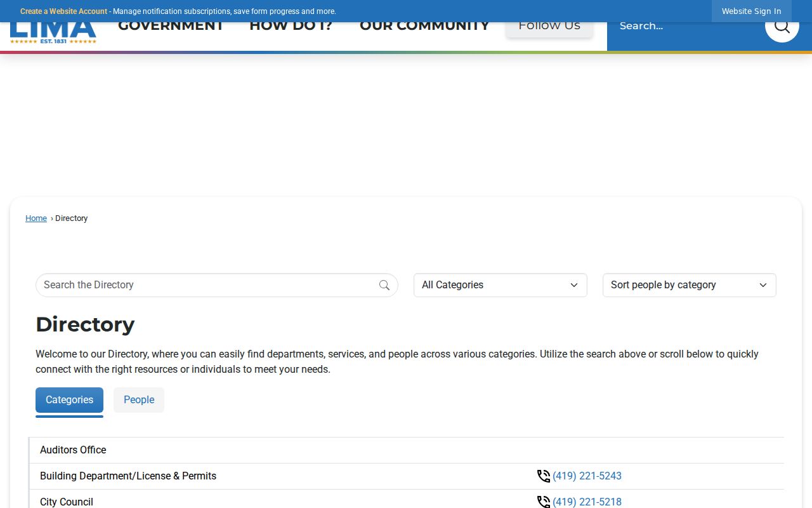The width and height of the screenshot is (812, 508).
Task: Open the Government menu
Action: (x=171, y=26)
